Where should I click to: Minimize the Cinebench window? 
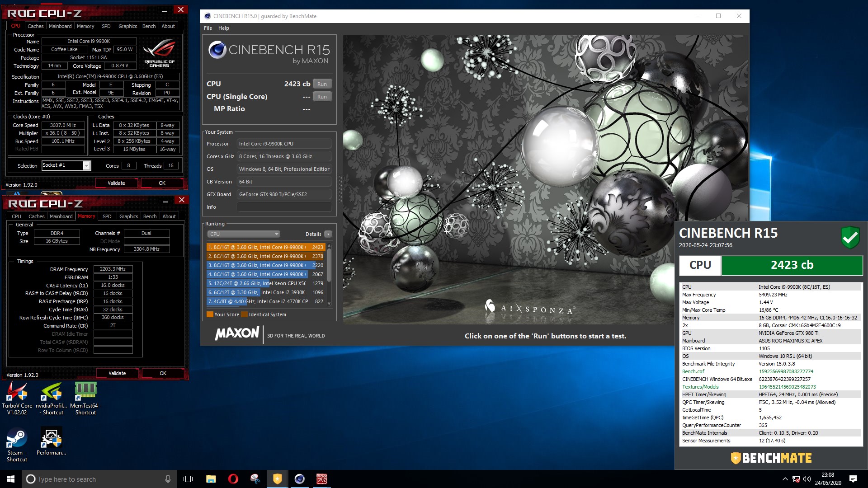698,16
